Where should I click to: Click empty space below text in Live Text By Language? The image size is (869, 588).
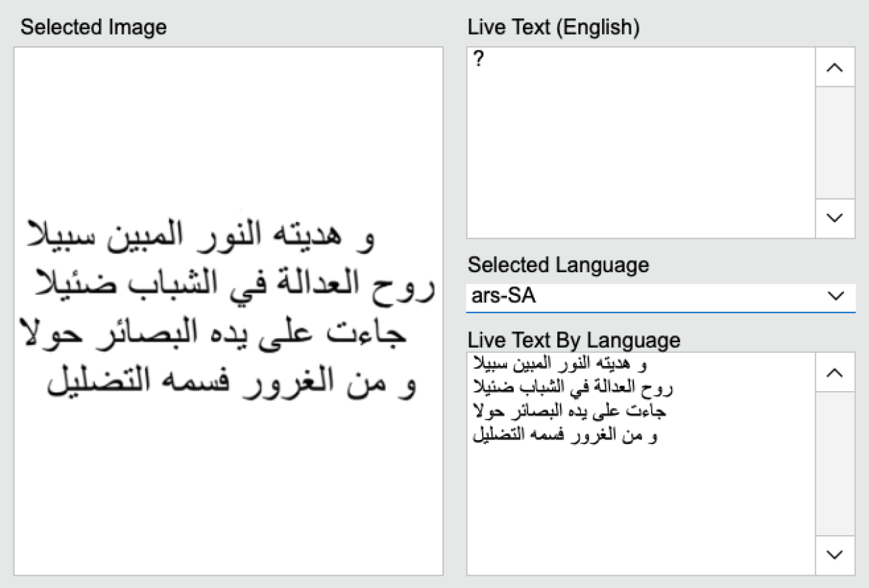click(x=638, y=509)
